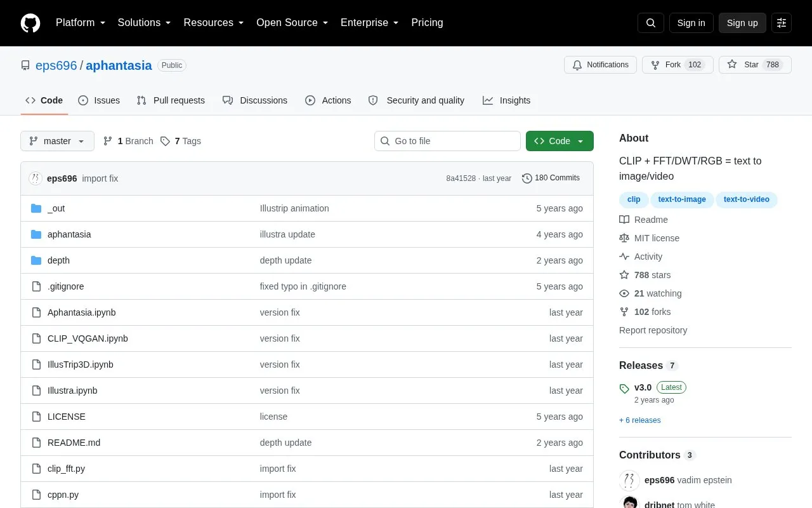The height and width of the screenshot is (508, 812).
Task: Click the depth folder icon
Action: [x=36, y=260]
